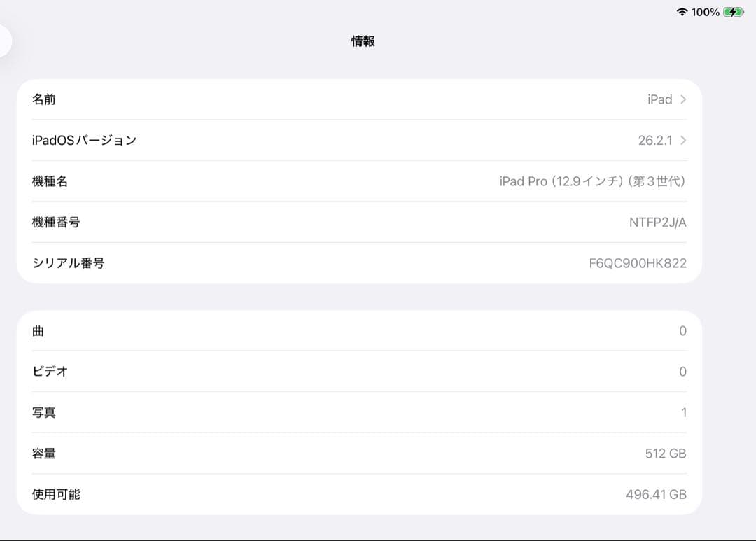Tap the 名前 row to rename the iPad

click(x=358, y=99)
